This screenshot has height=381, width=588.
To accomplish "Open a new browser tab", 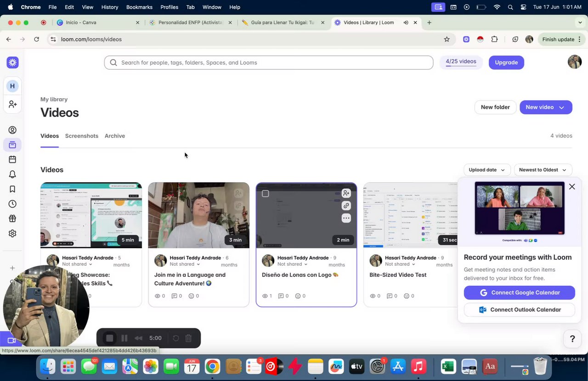I will pos(429,22).
